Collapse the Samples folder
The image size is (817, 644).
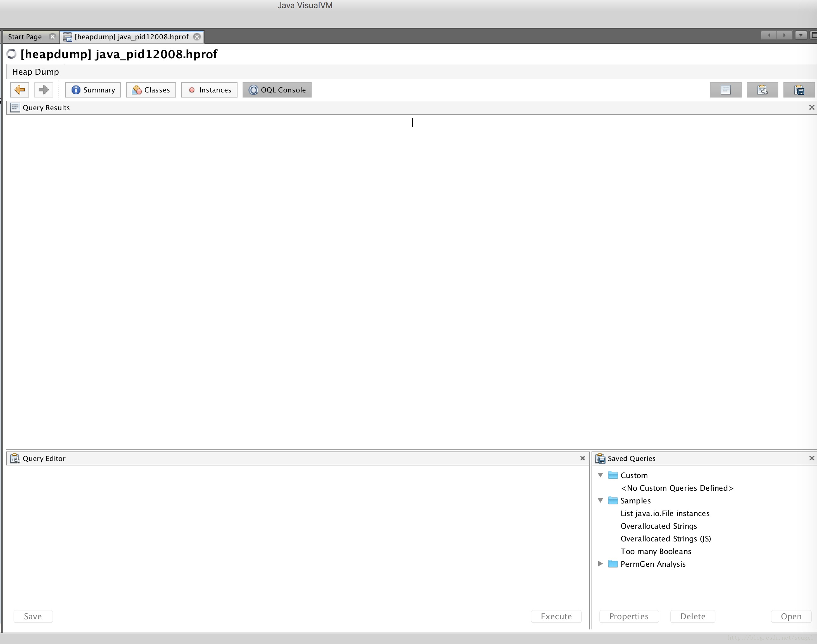point(601,500)
